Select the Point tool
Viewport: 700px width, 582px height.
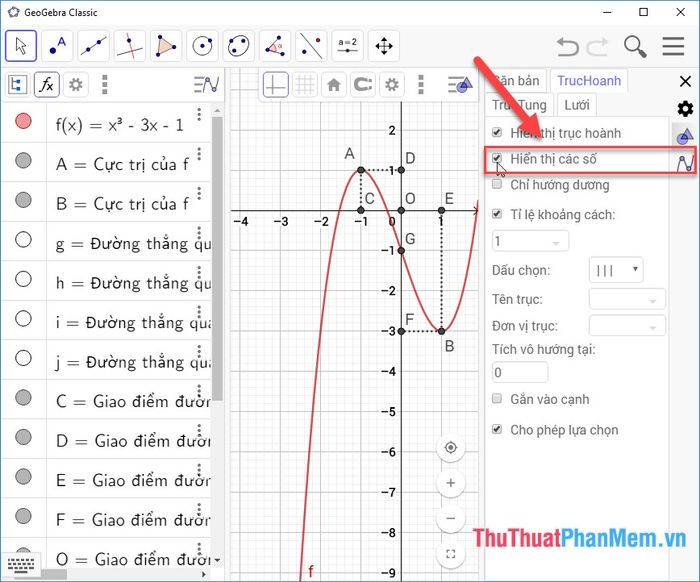tap(57, 46)
